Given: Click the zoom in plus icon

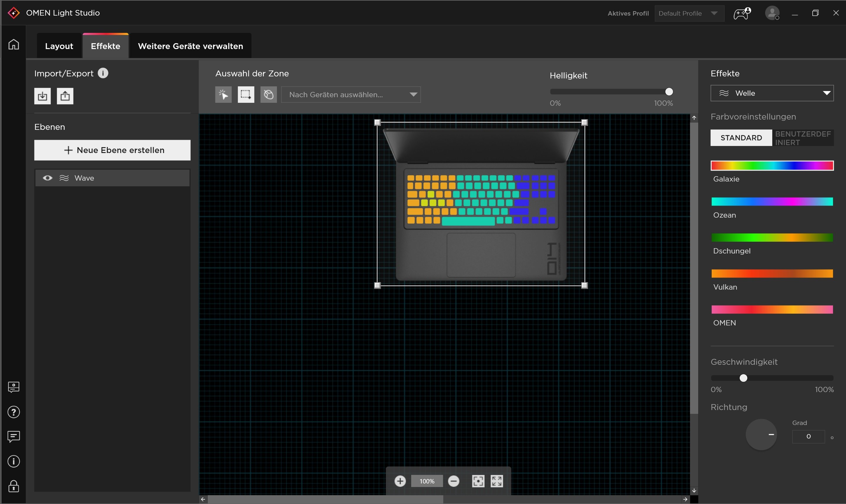Looking at the screenshot, I should pos(400,481).
